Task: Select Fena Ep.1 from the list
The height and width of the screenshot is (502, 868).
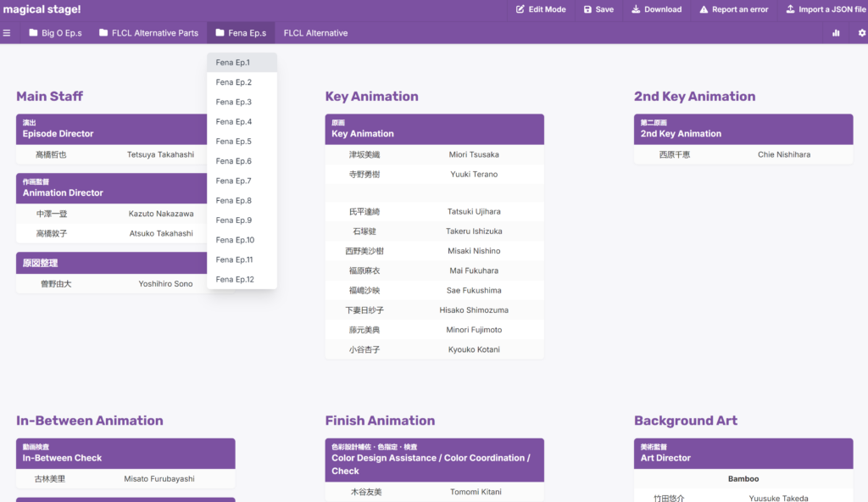Action: coord(233,63)
